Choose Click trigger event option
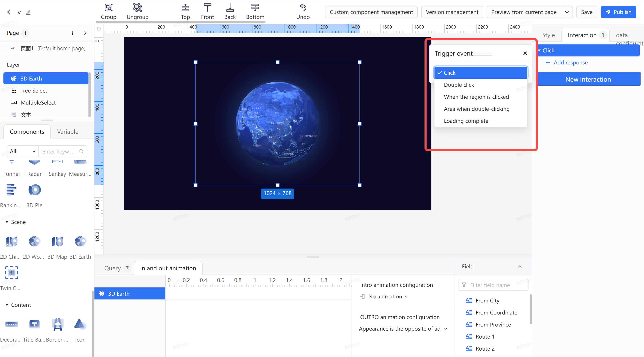This screenshot has width=644, height=357. (x=481, y=73)
